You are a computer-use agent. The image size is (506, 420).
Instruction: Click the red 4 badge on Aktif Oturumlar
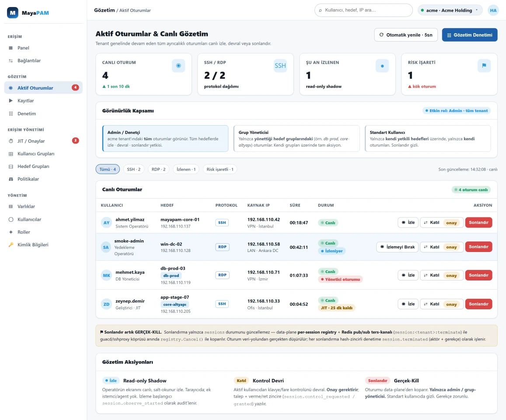point(75,87)
